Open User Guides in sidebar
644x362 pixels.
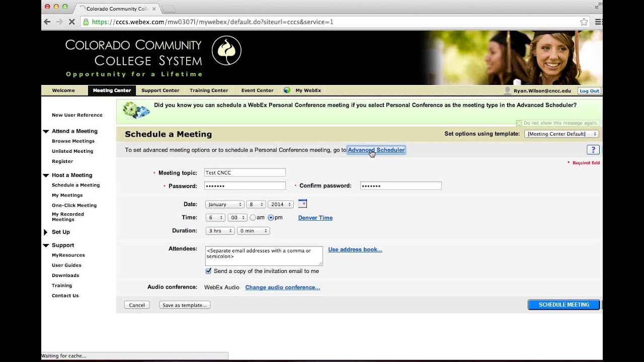coord(66,265)
